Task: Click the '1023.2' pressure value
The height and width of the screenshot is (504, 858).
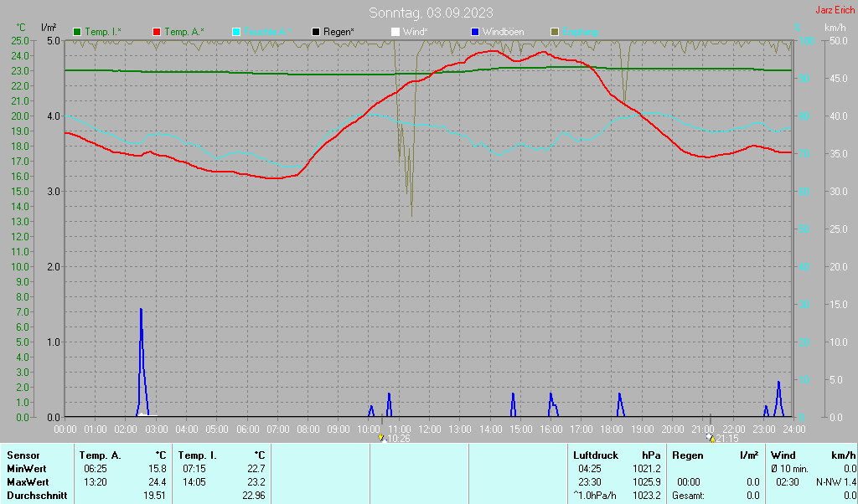Action: click(x=647, y=496)
